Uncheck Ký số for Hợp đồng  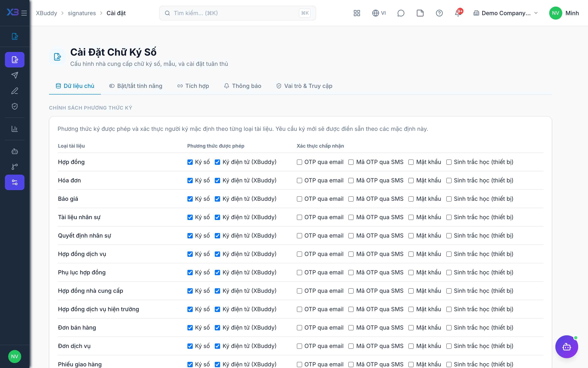tap(190, 162)
